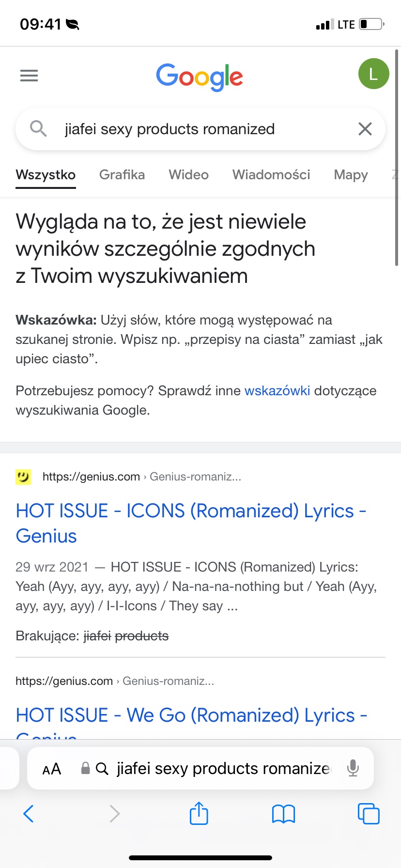This screenshot has height=868, width=401.
Task: Click the Google logo
Action: click(200, 77)
